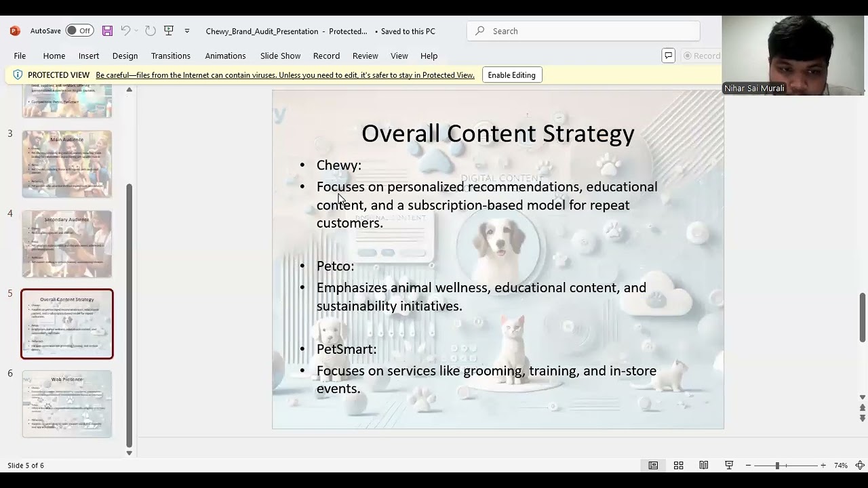Viewport: 868px width, 488px height.
Task: Open the Record tab
Action: 326,56
